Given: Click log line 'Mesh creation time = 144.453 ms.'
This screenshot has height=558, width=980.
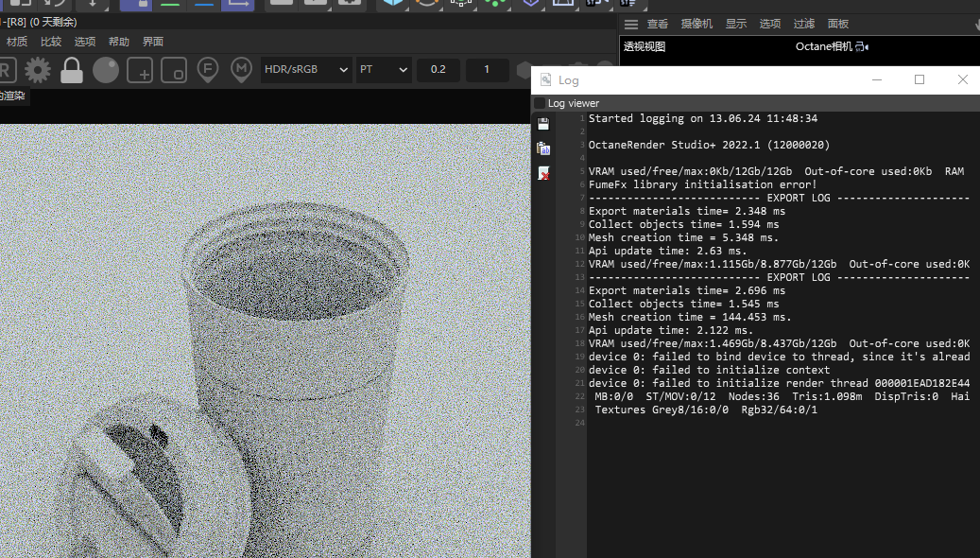Looking at the screenshot, I should pos(689,317).
